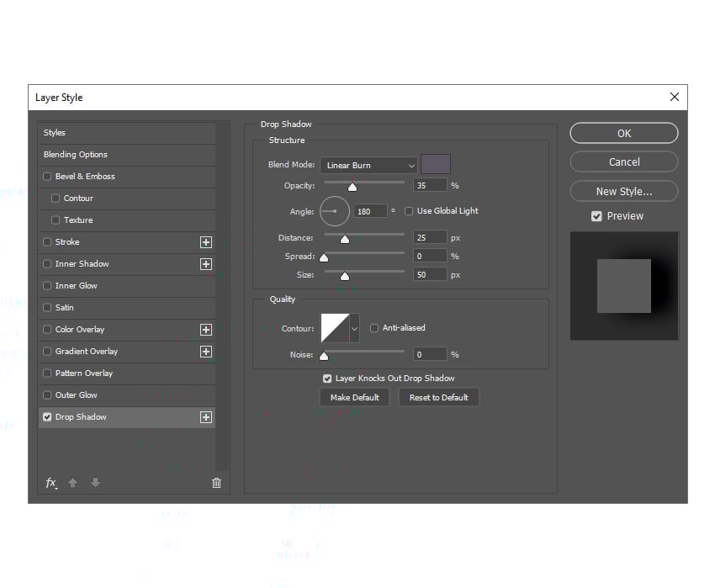
Task: Disable Layer Knocks Out Drop Shadow
Action: [x=327, y=378]
